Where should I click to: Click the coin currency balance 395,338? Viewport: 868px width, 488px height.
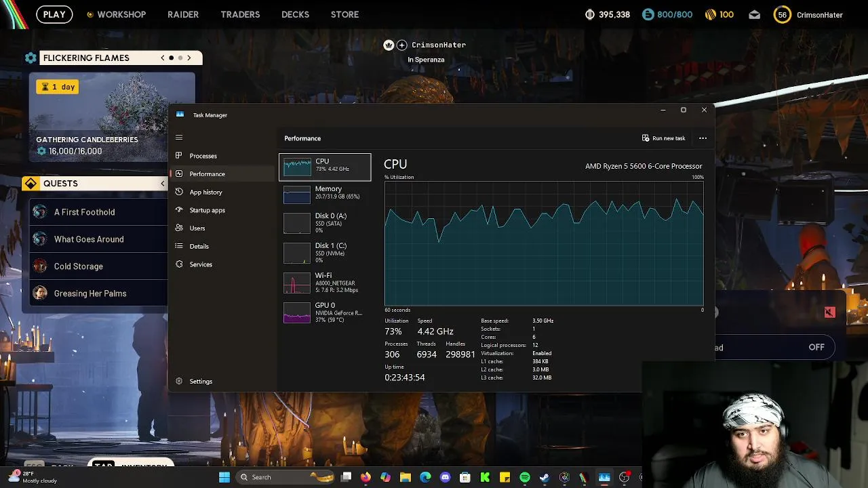click(608, 14)
